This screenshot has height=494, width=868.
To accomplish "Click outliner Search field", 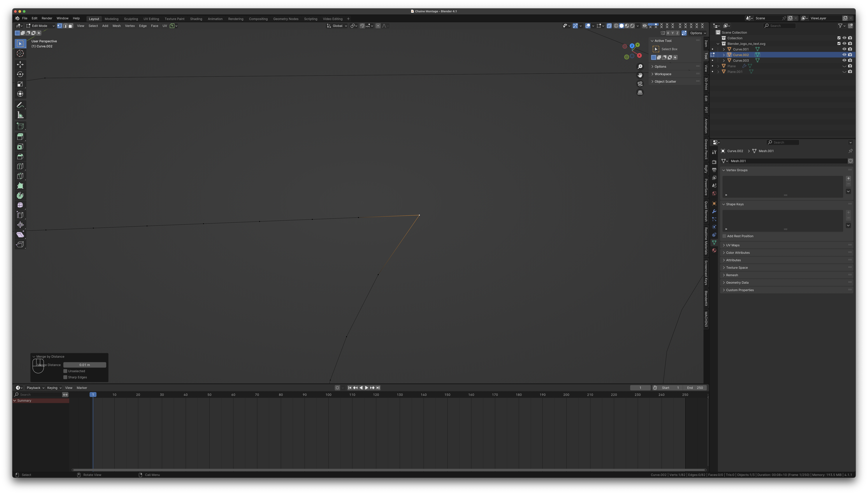I will (x=779, y=26).
